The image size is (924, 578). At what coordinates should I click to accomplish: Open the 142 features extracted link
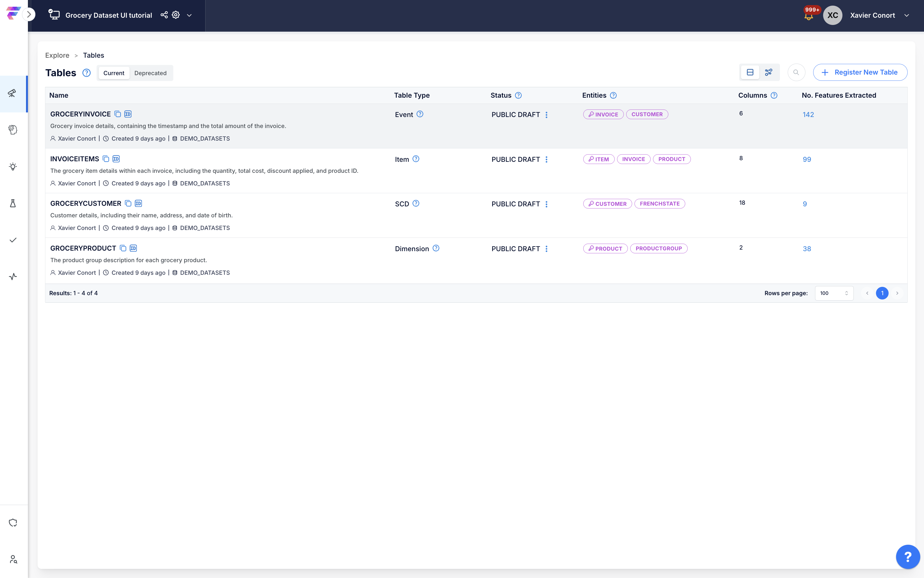(x=808, y=115)
